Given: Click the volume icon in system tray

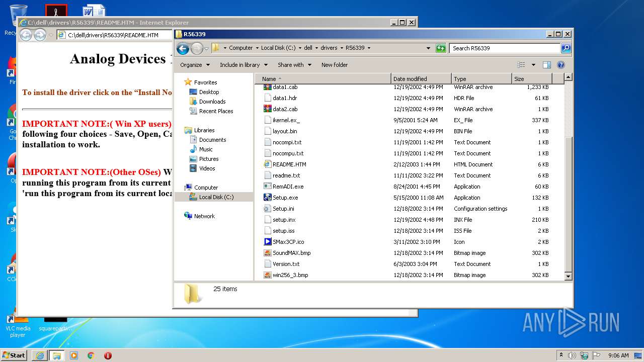Looking at the screenshot, I should (x=572, y=355).
